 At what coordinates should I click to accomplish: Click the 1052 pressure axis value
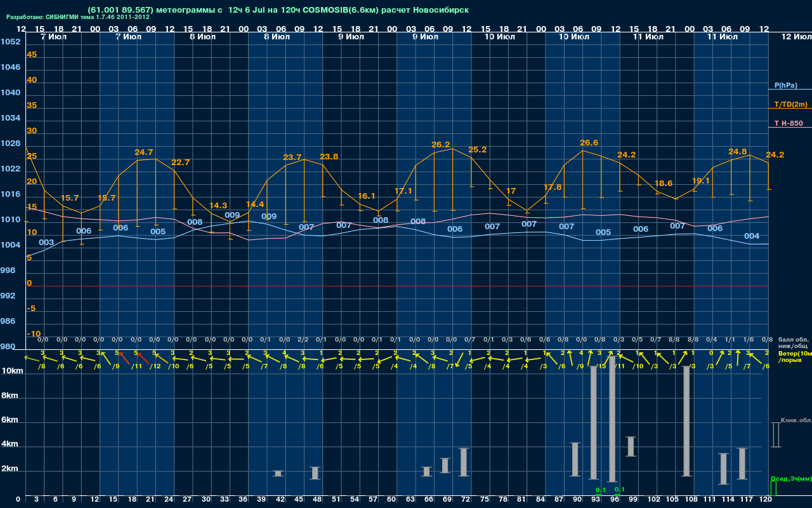(10, 42)
